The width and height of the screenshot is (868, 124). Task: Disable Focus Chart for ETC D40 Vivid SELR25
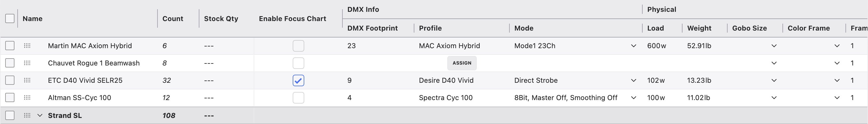pos(298,80)
